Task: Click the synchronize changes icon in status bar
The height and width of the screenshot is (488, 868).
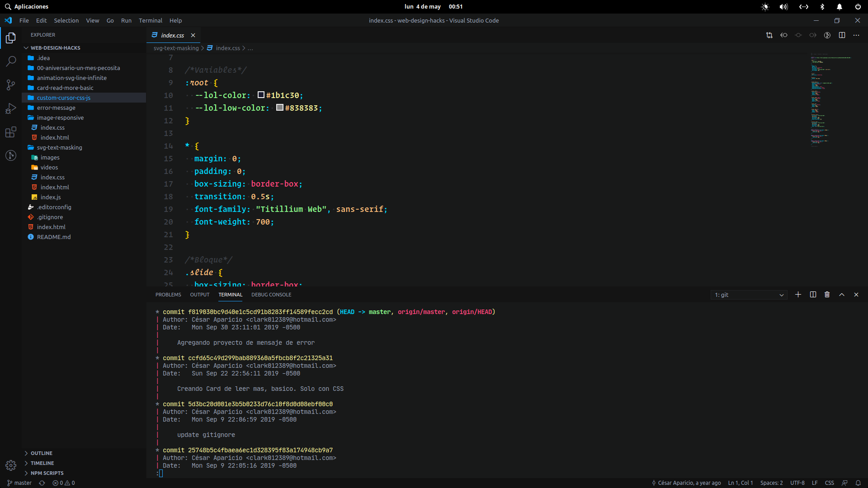Action: pyautogui.click(x=42, y=483)
